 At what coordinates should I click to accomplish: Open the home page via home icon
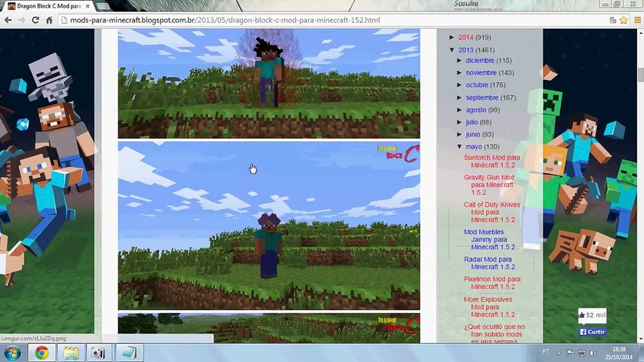tap(49, 20)
